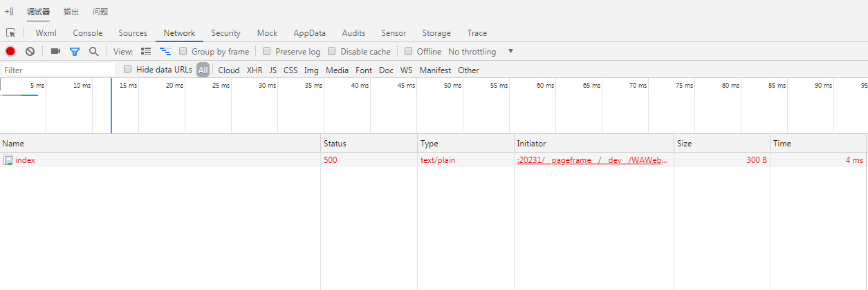
Task: Open the AppData tab
Action: pos(309,32)
